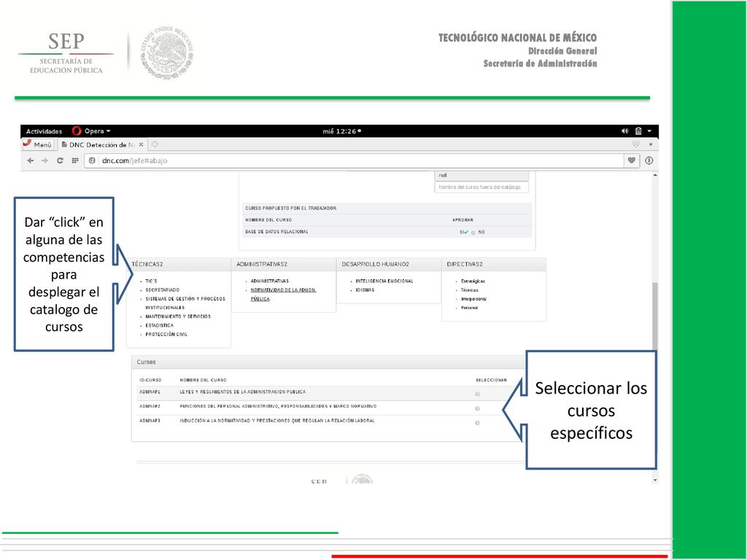Click the APROBAR column header
Viewport: 747px width, 560px height.
(x=462, y=220)
